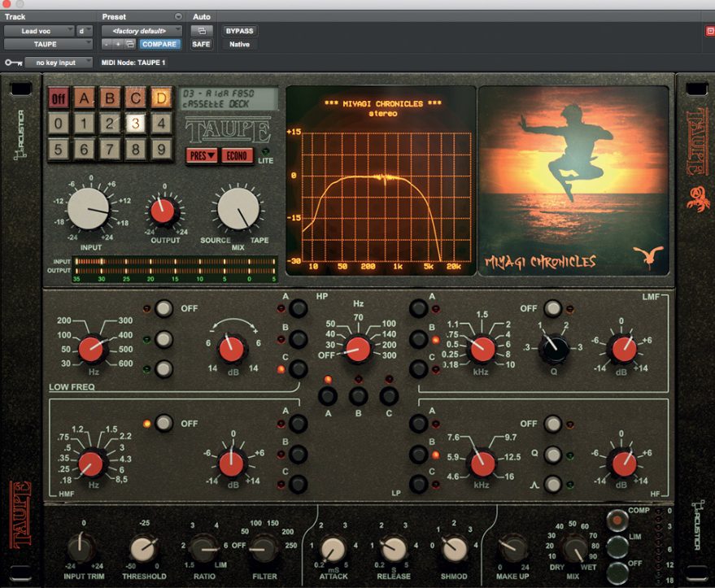Click the SAFE button
Viewport: 715px width, 588px height.
pos(201,44)
